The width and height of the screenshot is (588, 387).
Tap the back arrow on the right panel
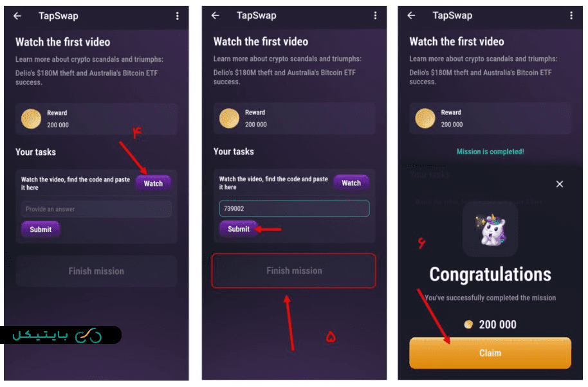[x=413, y=15]
